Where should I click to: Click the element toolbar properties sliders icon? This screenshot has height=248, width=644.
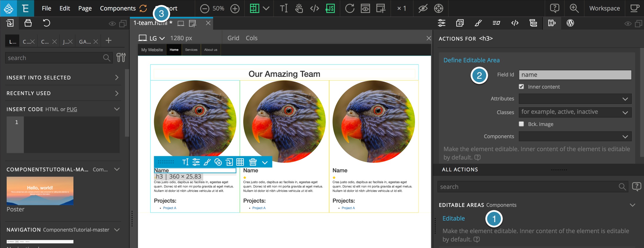pyautogui.click(x=196, y=162)
